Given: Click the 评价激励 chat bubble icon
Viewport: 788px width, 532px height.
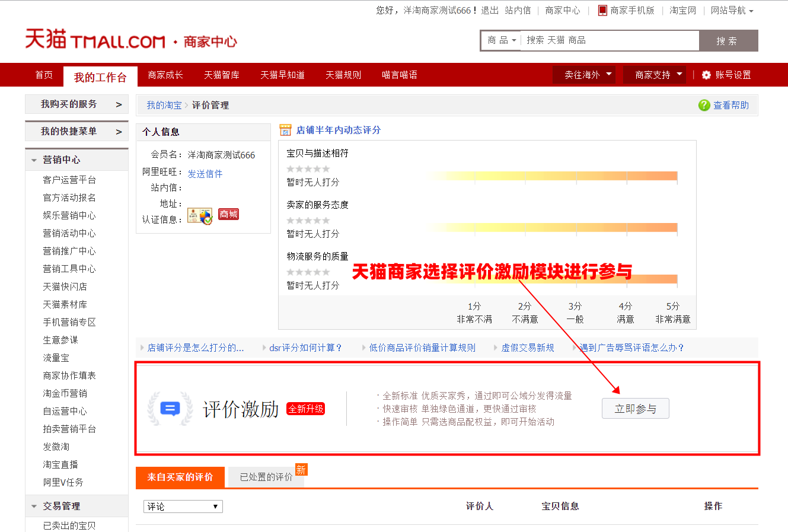Looking at the screenshot, I should [x=170, y=409].
